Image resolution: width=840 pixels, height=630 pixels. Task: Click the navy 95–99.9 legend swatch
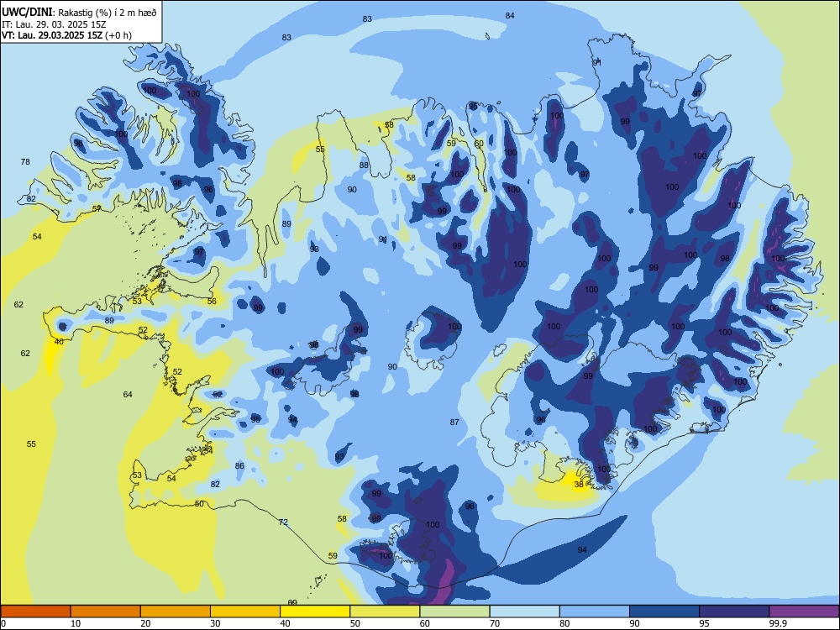[734, 612]
